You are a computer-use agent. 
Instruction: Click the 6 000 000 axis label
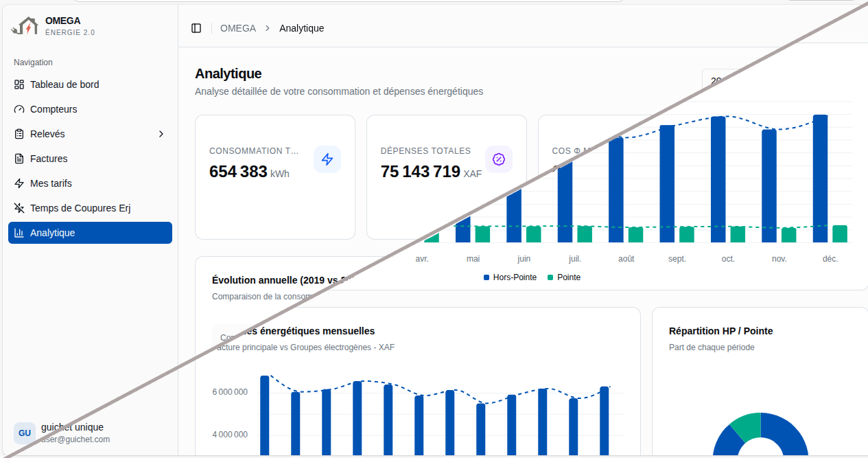click(230, 392)
